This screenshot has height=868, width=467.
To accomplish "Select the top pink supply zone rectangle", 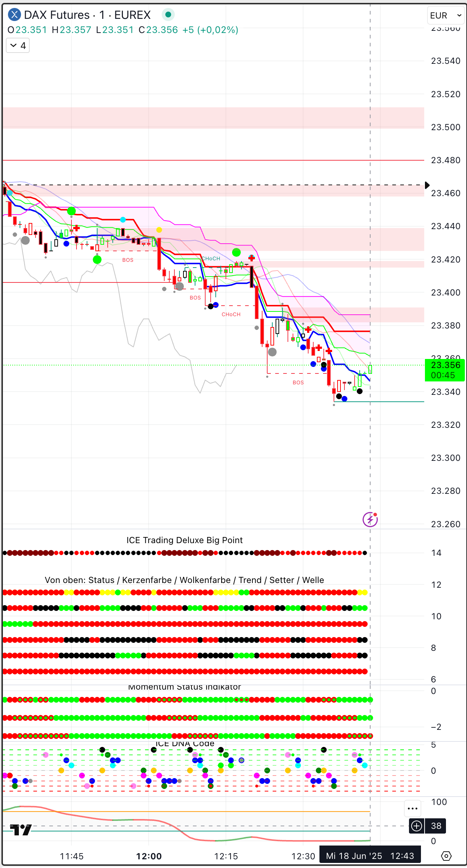I will pos(213,118).
